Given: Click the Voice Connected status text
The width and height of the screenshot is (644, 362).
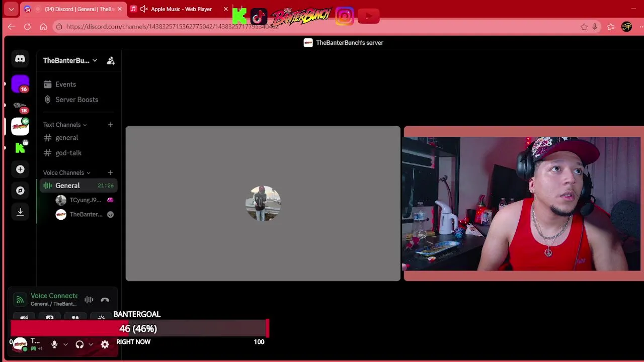Looking at the screenshot, I should (54, 296).
